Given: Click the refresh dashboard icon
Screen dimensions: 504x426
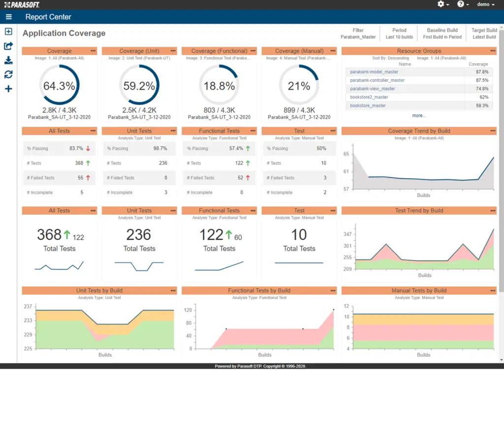Looking at the screenshot, I should point(8,74).
